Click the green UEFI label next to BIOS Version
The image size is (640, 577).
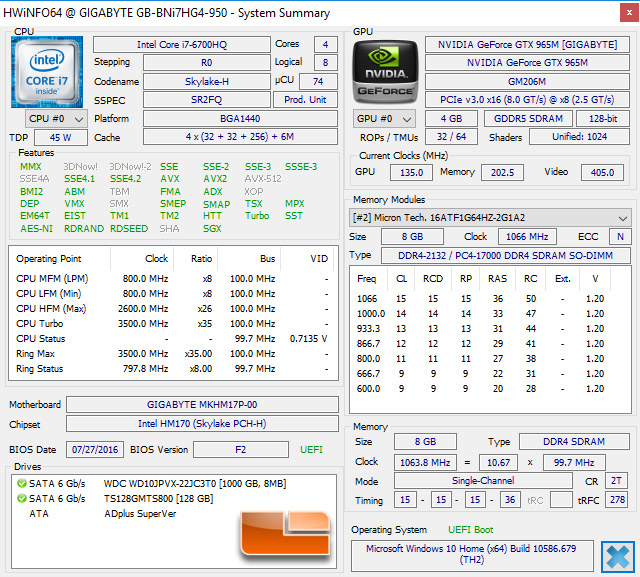coord(311,450)
